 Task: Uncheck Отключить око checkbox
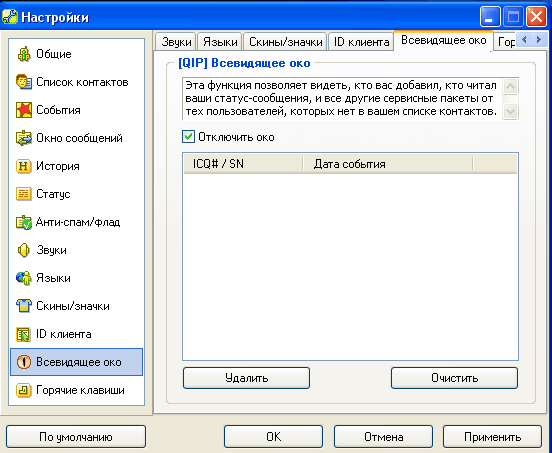click(x=188, y=137)
